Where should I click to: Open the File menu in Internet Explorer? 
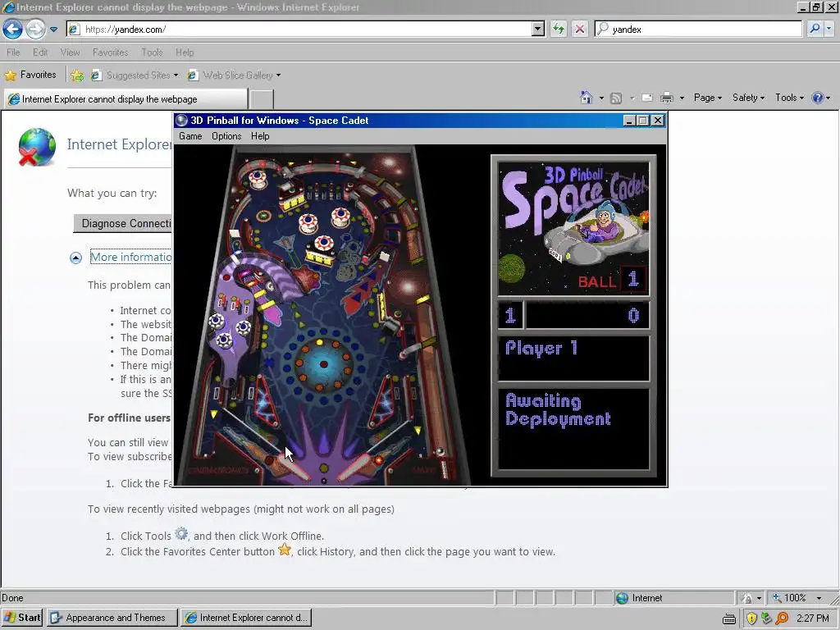click(13, 52)
